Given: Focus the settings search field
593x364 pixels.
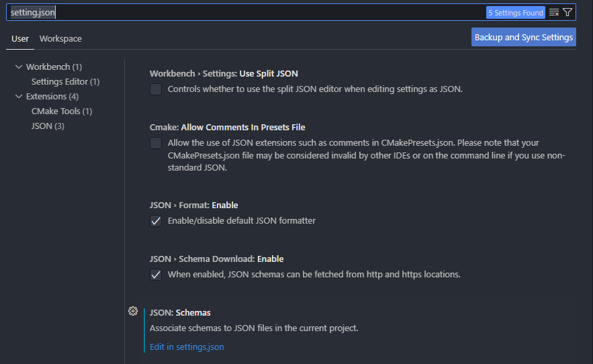Looking at the screenshot, I should (246, 13).
